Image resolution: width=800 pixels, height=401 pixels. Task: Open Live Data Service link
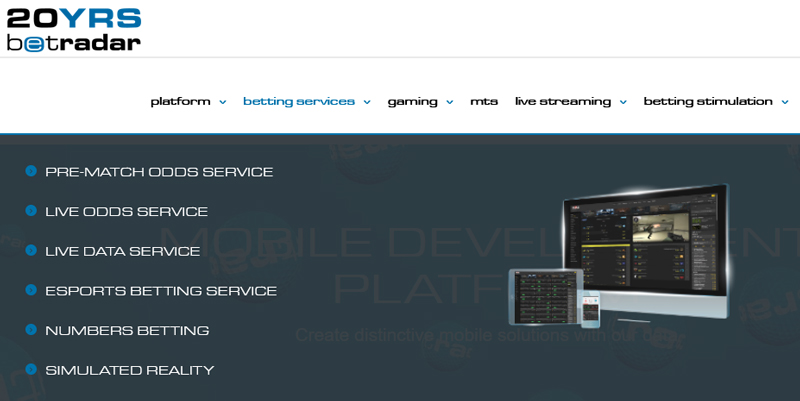(122, 251)
